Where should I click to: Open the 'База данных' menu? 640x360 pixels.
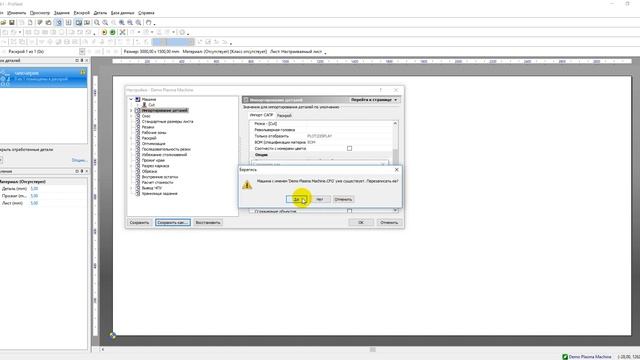(x=122, y=13)
